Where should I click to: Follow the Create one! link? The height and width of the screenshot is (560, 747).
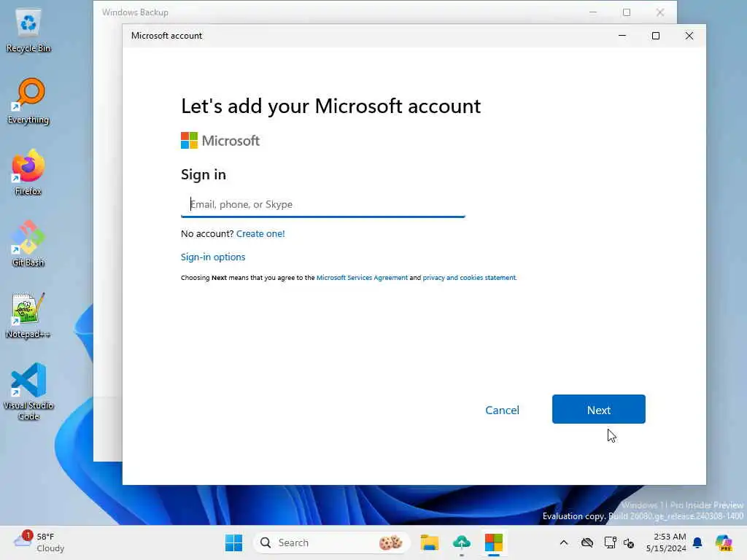coord(260,234)
